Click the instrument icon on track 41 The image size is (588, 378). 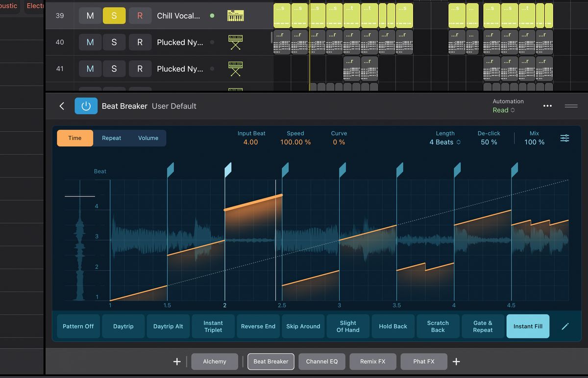235,69
